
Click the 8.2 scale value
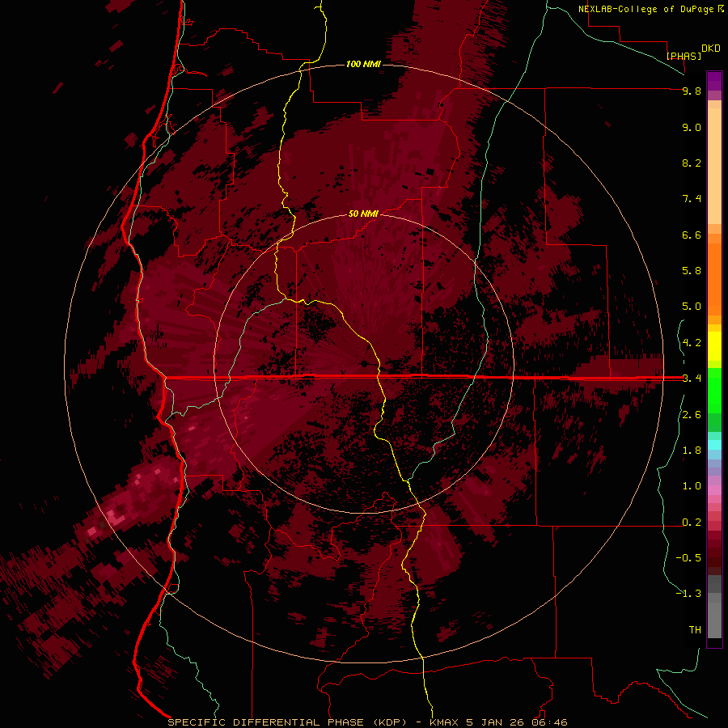click(692, 163)
